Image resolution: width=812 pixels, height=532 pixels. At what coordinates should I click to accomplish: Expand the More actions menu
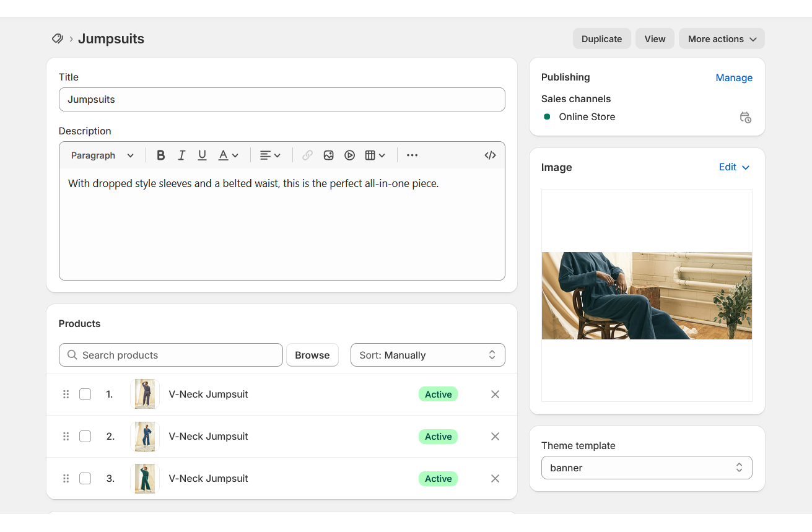[x=722, y=38]
